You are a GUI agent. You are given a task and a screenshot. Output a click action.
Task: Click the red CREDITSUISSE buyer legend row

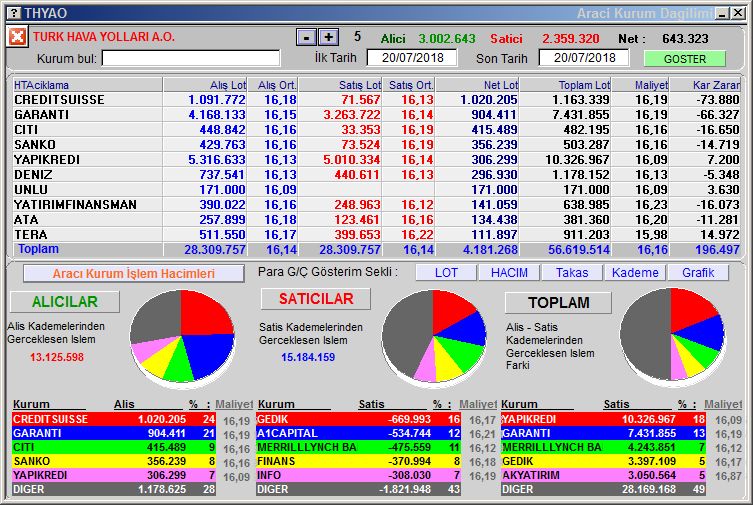[114, 419]
